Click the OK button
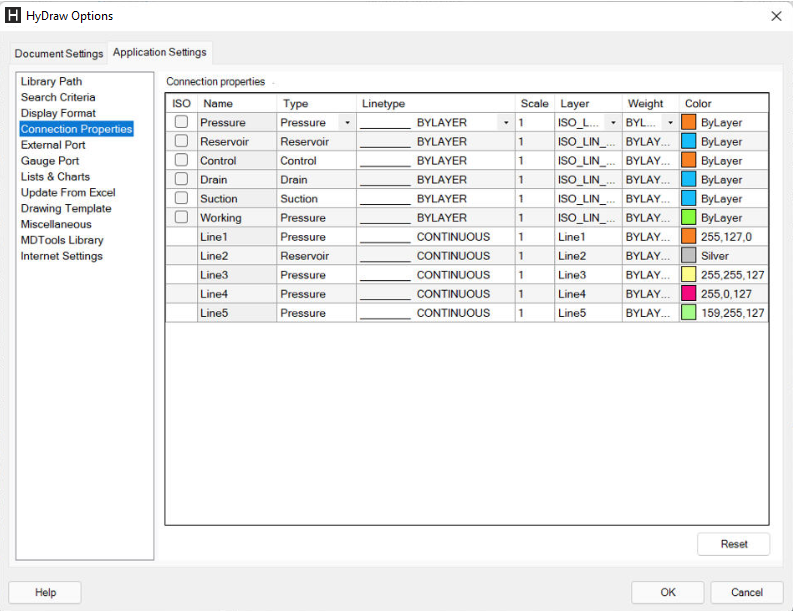The image size is (793, 611). [668, 592]
